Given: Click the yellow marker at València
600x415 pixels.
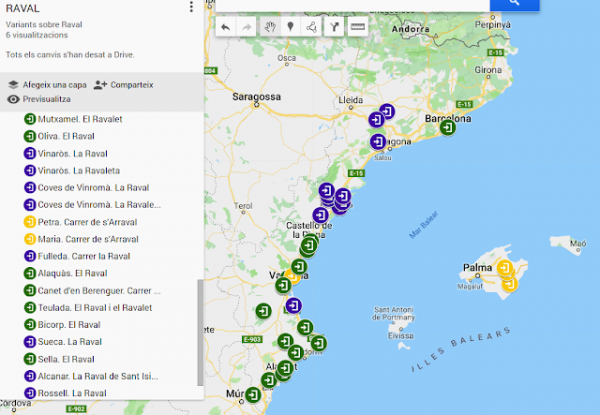Looking at the screenshot, I should [x=292, y=277].
